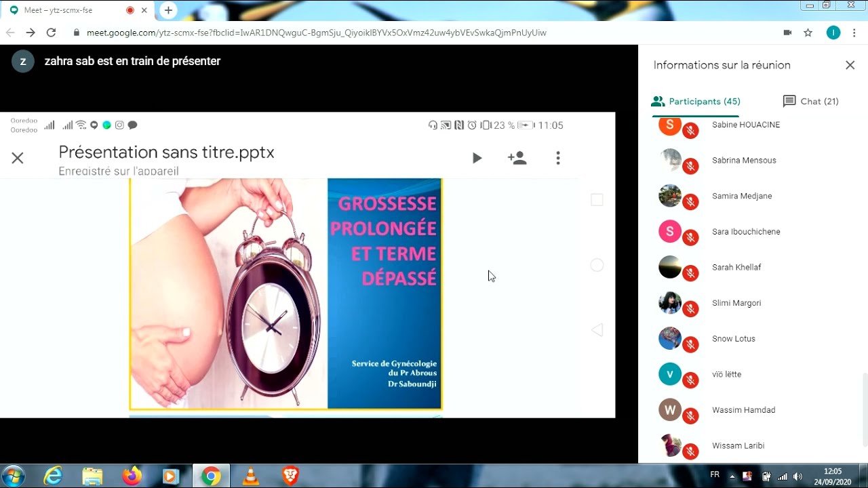Click muted mic icon of viö lëtte

[x=690, y=380]
